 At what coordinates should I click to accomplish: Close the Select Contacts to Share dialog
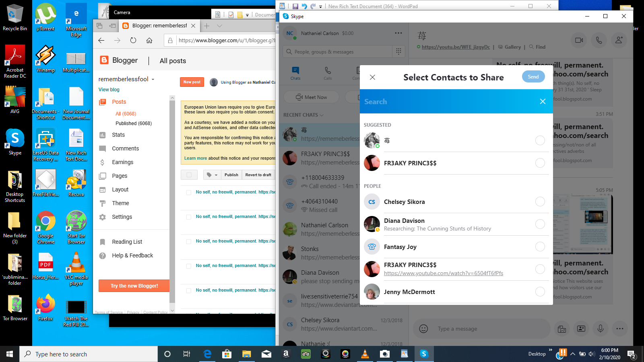point(372,77)
